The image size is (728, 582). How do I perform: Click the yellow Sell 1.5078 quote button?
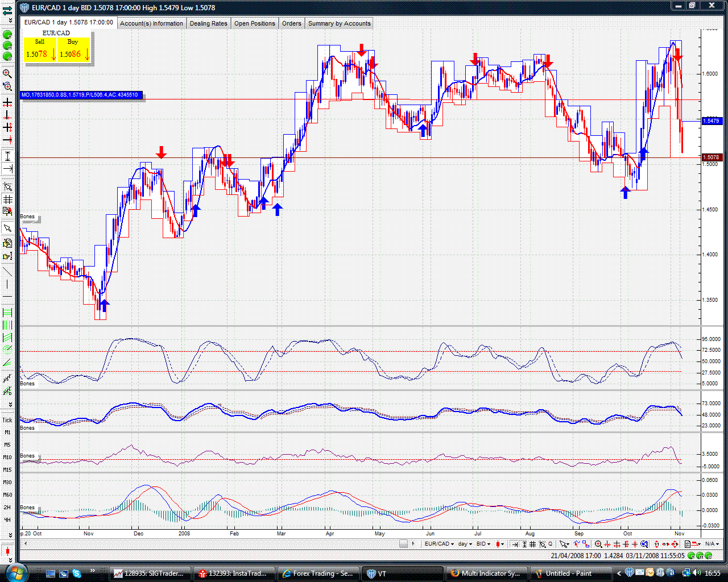pyautogui.click(x=40, y=50)
